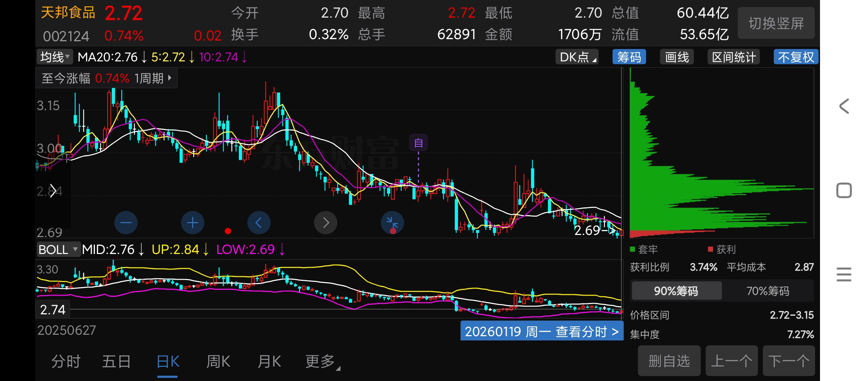Open Android recent apps menu icon
This screenshot has width=868, height=381.
(844, 274)
